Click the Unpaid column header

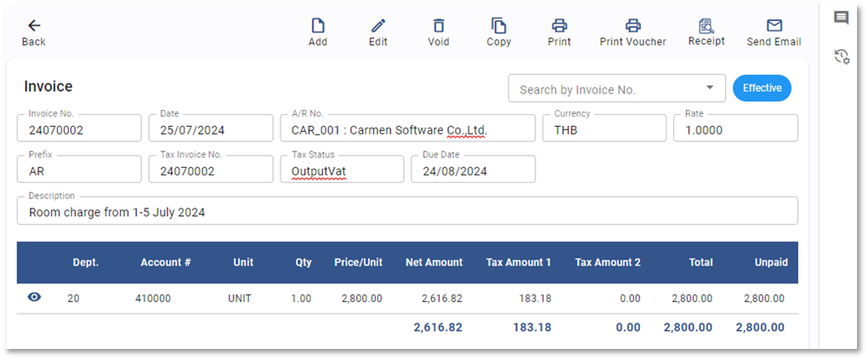pyautogui.click(x=769, y=263)
